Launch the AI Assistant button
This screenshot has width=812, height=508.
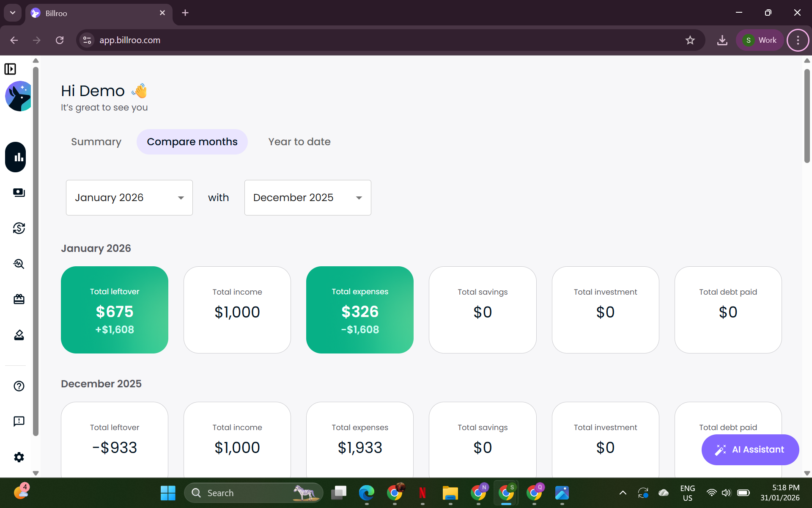pyautogui.click(x=750, y=450)
